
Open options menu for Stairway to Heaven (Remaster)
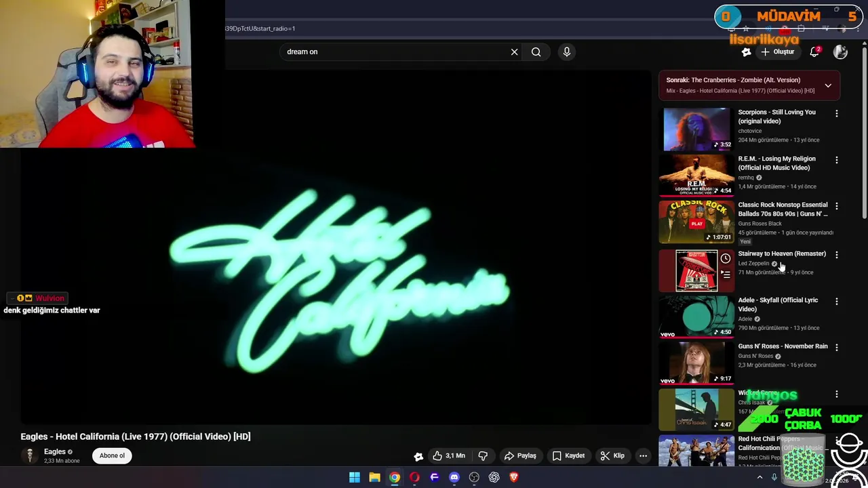pos(836,255)
